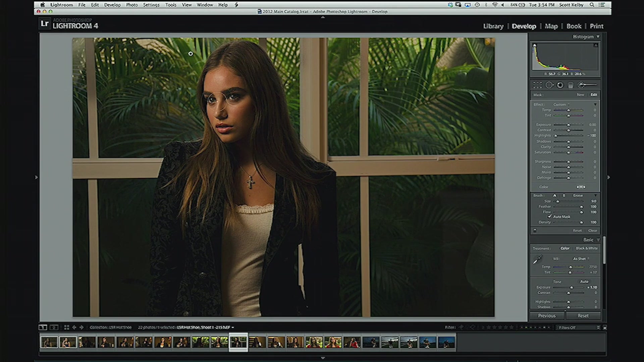The width and height of the screenshot is (644, 362).
Task: Click the script menu icon after Help
Action: pos(236,5)
